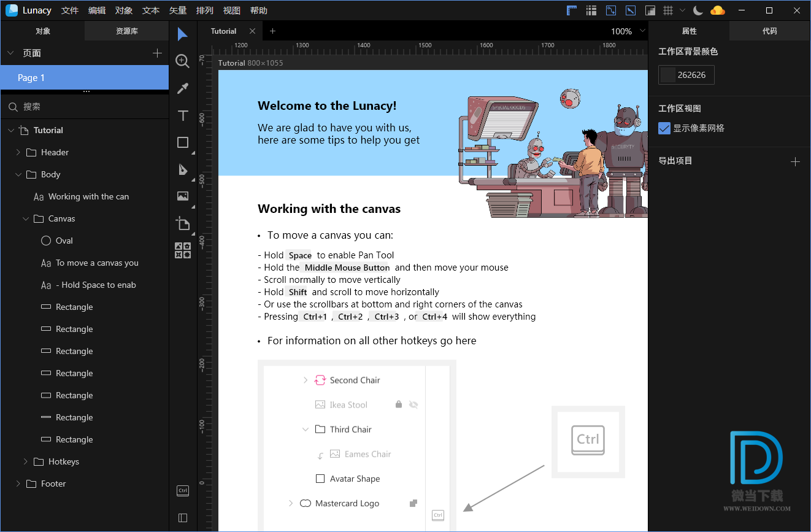Image resolution: width=811 pixels, height=532 pixels.
Task: Collapse the 页面 section chevron
Action: pyautogui.click(x=10, y=53)
